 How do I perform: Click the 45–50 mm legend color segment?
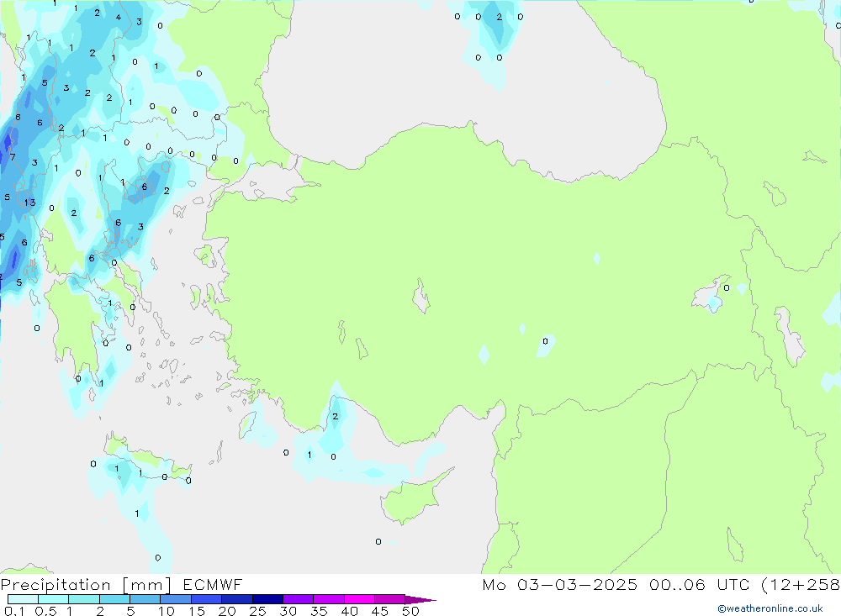click(x=389, y=599)
